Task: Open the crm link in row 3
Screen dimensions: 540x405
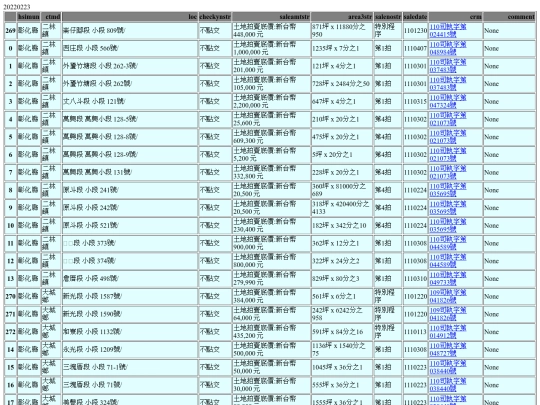Action: click(x=447, y=102)
